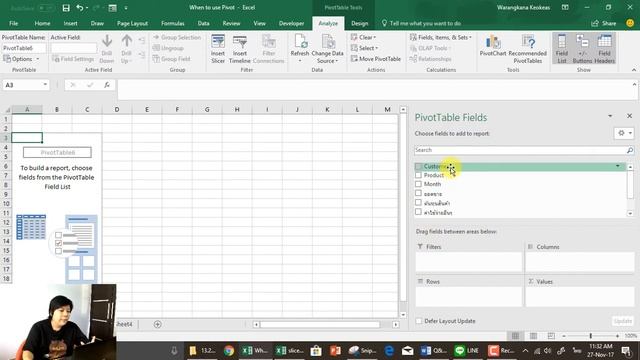Image resolution: width=640 pixels, height=360 pixels.
Task: Click the insert function fx icon
Action: (x=107, y=85)
